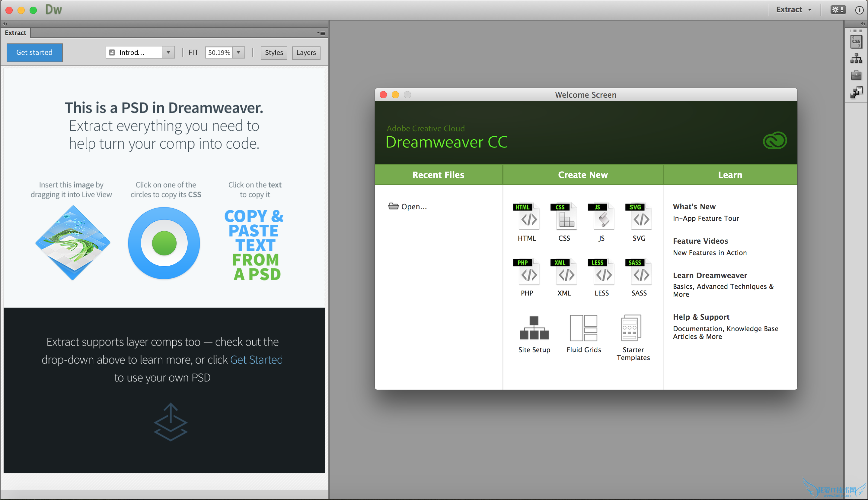
Task: Expand the zoom percentage dropdown
Action: click(x=238, y=52)
